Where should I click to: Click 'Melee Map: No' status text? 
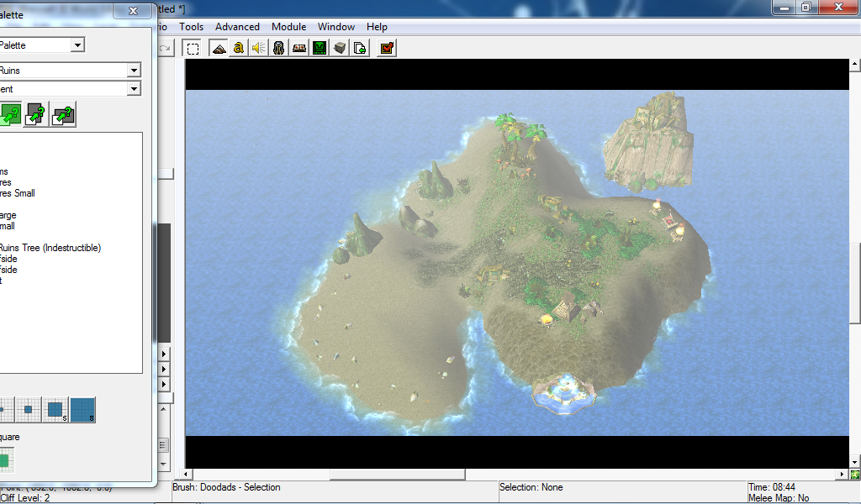(x=779, y=498)
